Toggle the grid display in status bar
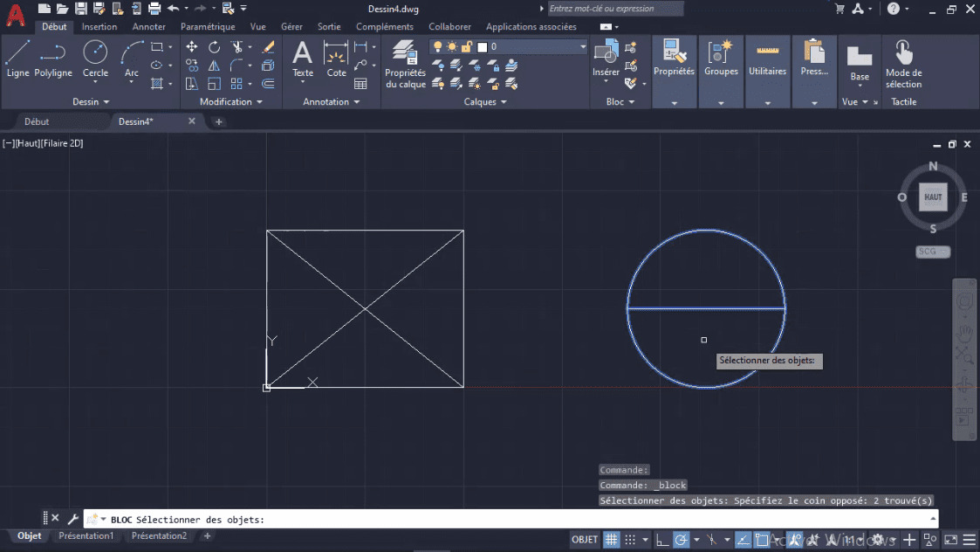This screenshot has height=552, width=980. pos(611,540)
